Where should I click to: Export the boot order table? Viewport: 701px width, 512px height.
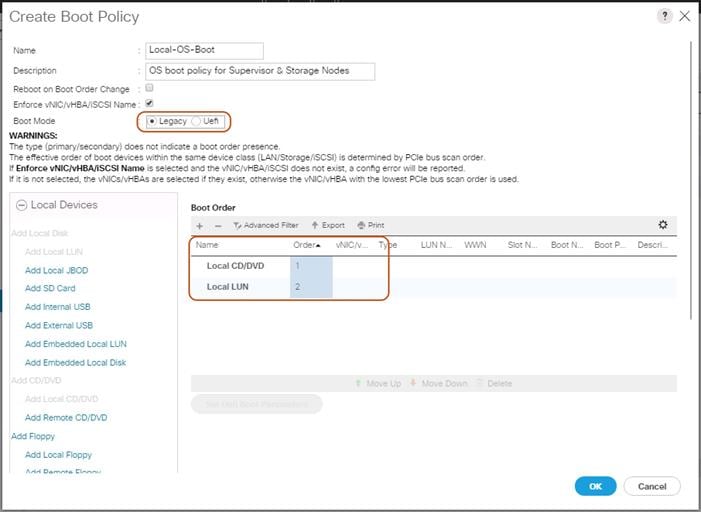pos(328,226)
